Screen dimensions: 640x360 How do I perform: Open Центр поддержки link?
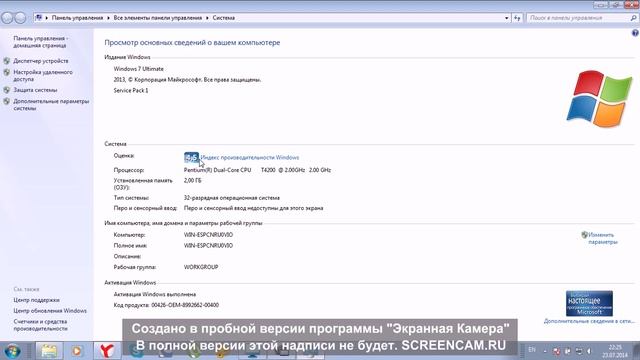coord(36,300)
